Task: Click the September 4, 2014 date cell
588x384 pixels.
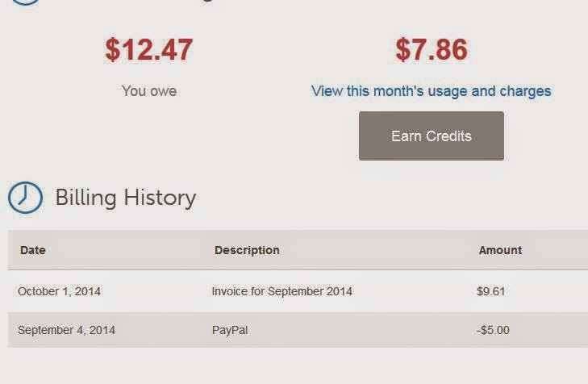Action: (x=66, y=330)
